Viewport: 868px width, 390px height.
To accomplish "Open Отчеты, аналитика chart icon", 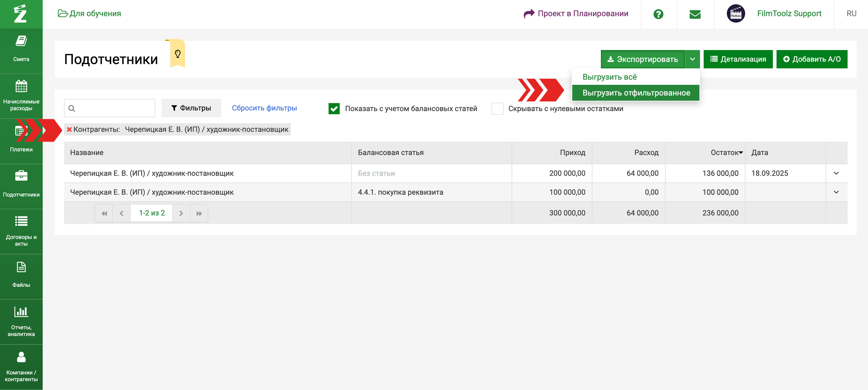I will (x=21, y=312).
